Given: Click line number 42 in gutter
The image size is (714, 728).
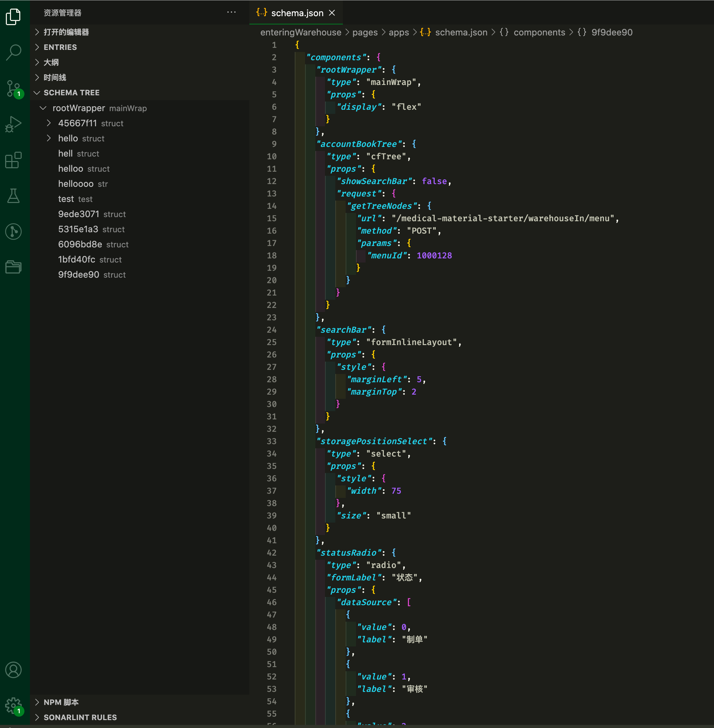Looking at the screenshot, I should pyautogui.click(x=272, y=553).
